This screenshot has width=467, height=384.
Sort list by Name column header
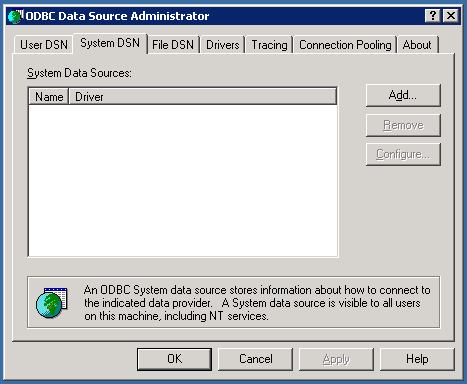pyautogui.click(x=49, y=97)
